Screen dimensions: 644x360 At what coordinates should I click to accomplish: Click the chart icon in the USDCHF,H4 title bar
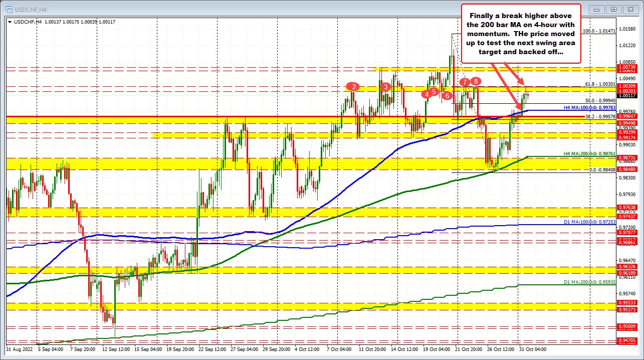pos(9,9)
